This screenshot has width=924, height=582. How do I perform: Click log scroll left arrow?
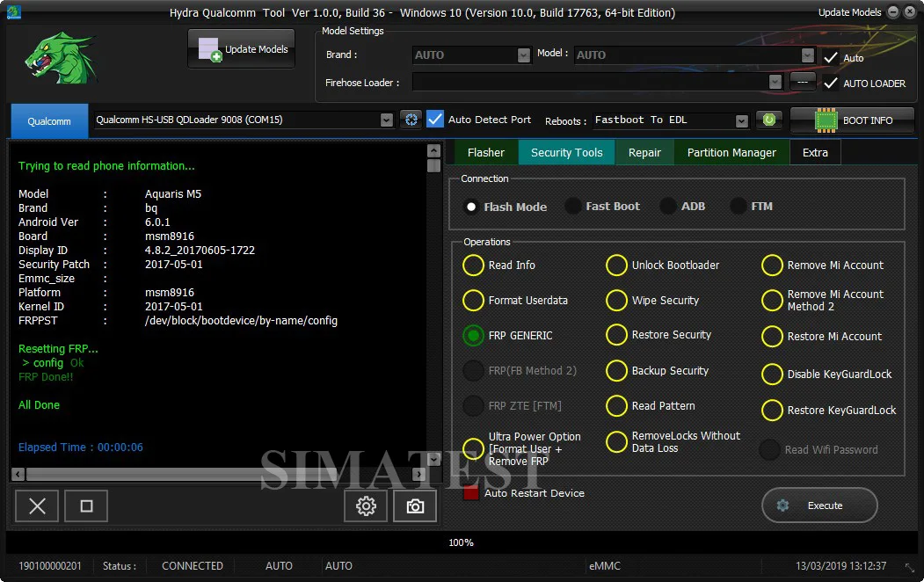[x=18, y=474]
